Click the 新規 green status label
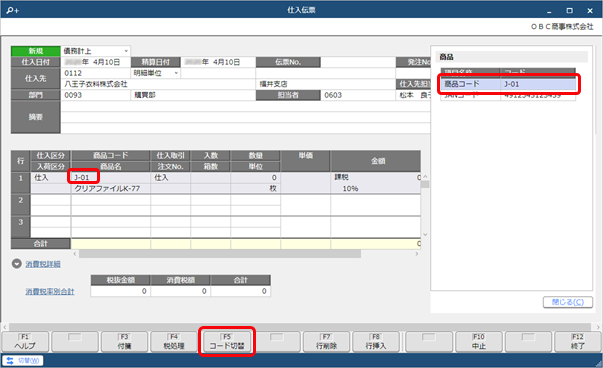This screenshot has width=603, height=368. click(x=36, y=51)
